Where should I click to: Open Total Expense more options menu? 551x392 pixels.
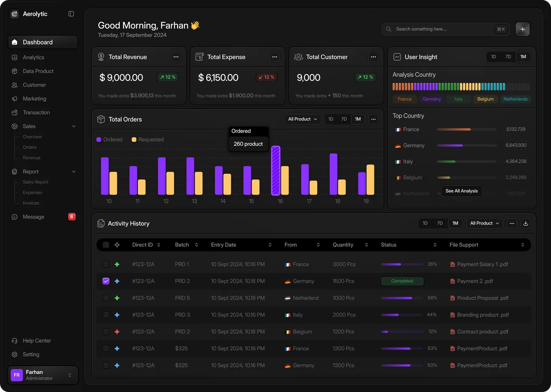tap(275, 57)
